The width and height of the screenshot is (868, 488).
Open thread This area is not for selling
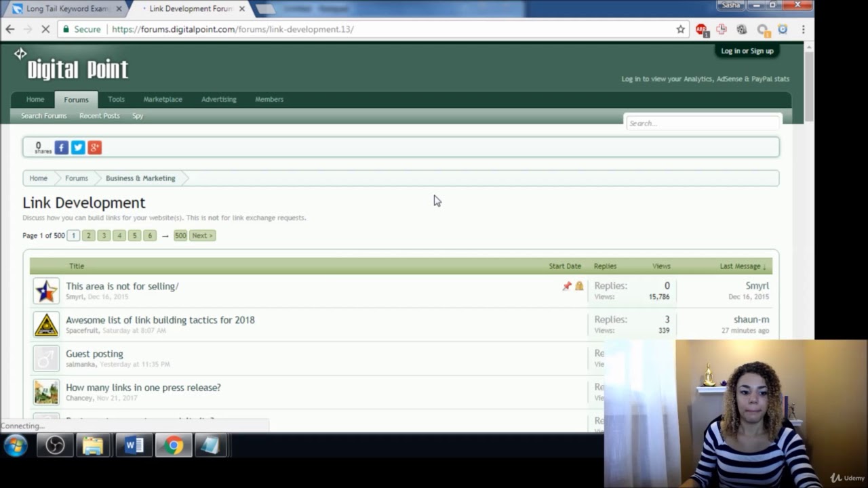coord(122,286)
